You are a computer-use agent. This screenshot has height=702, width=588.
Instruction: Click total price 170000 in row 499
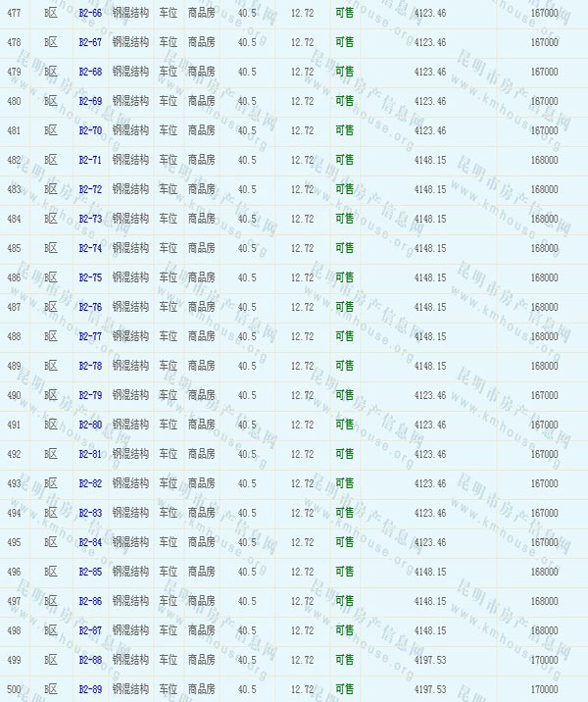544,661
